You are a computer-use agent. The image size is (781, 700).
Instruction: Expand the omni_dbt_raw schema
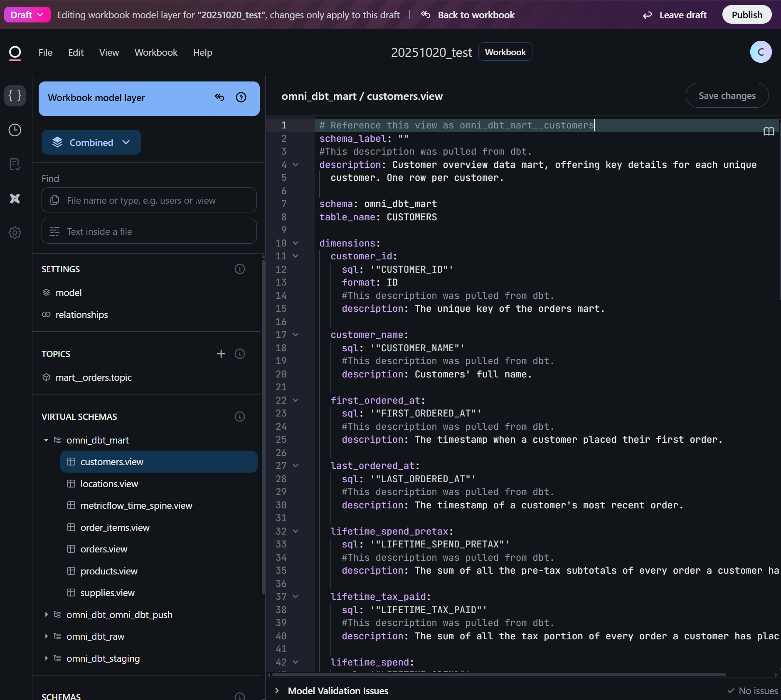(x=46, y=636)
